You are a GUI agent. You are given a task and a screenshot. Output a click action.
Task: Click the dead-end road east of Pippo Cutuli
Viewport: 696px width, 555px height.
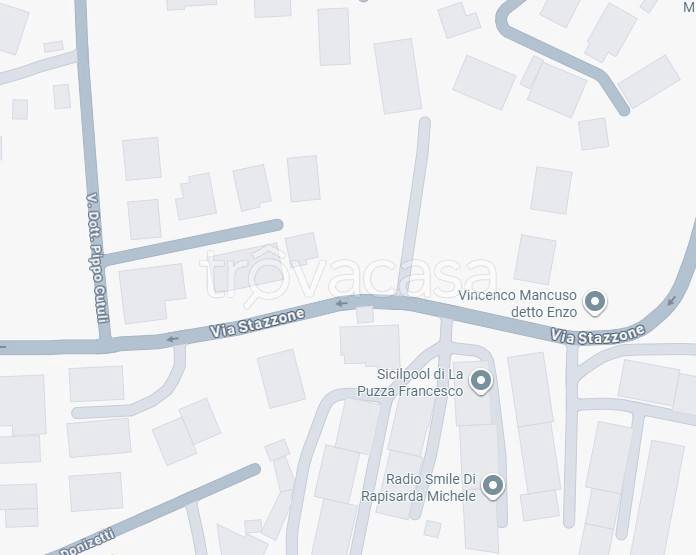[193, 242]
